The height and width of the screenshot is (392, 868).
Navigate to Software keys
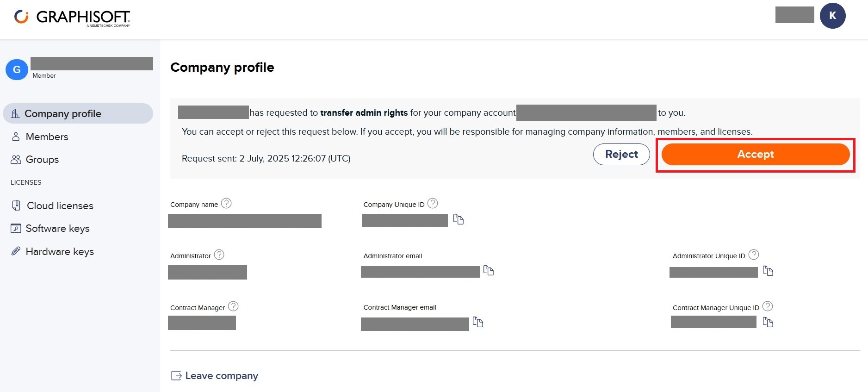[57, 229]
